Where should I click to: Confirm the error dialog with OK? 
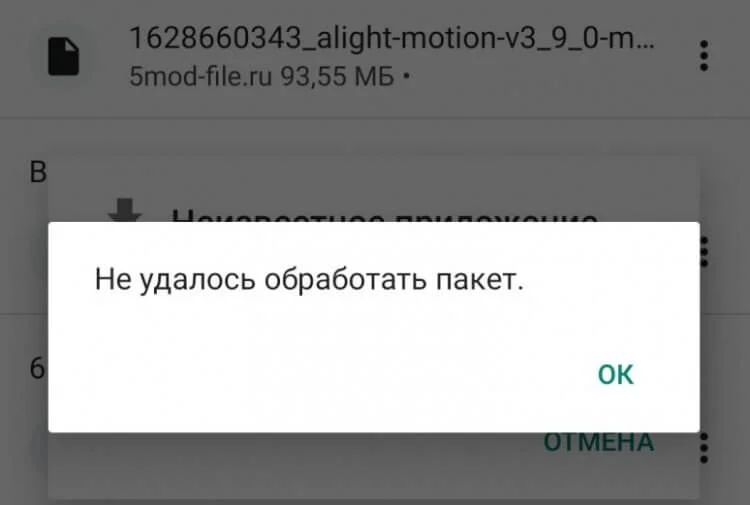[615, 374]
